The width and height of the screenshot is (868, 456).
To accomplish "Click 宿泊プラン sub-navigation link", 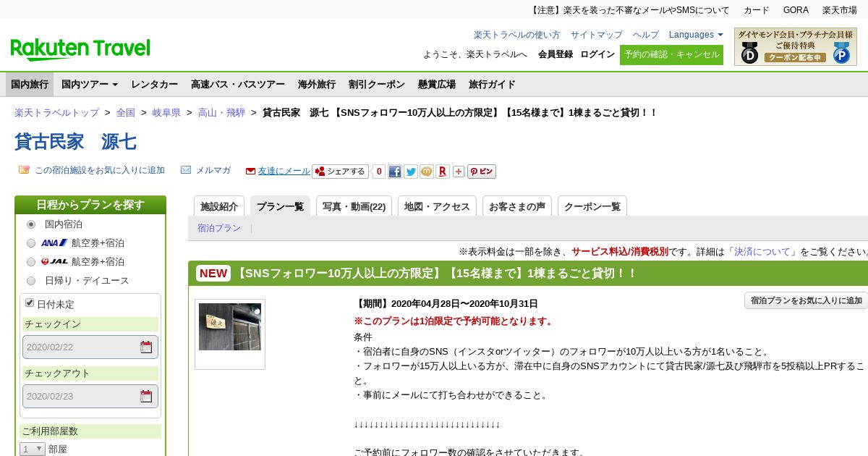I will point(219,228).
